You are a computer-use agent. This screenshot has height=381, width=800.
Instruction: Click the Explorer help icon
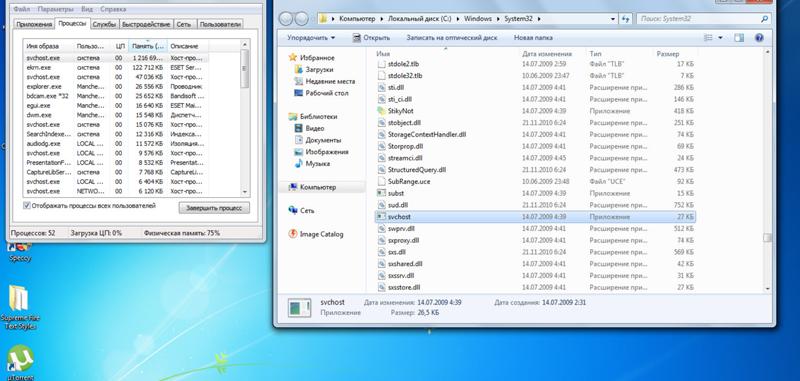click(759, 38)
